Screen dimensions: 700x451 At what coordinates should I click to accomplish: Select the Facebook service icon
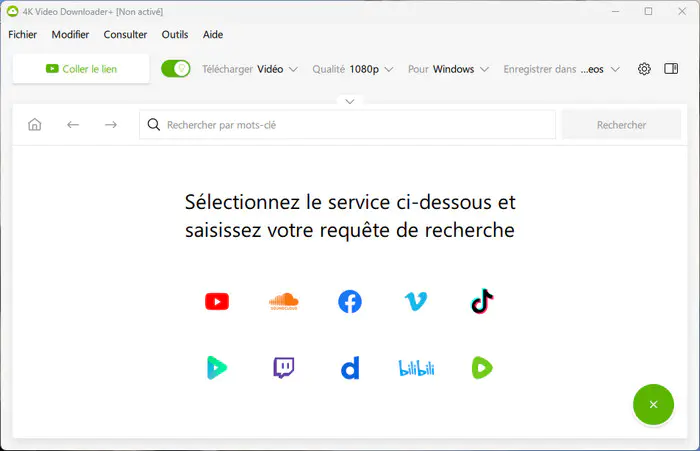point(350,301)
